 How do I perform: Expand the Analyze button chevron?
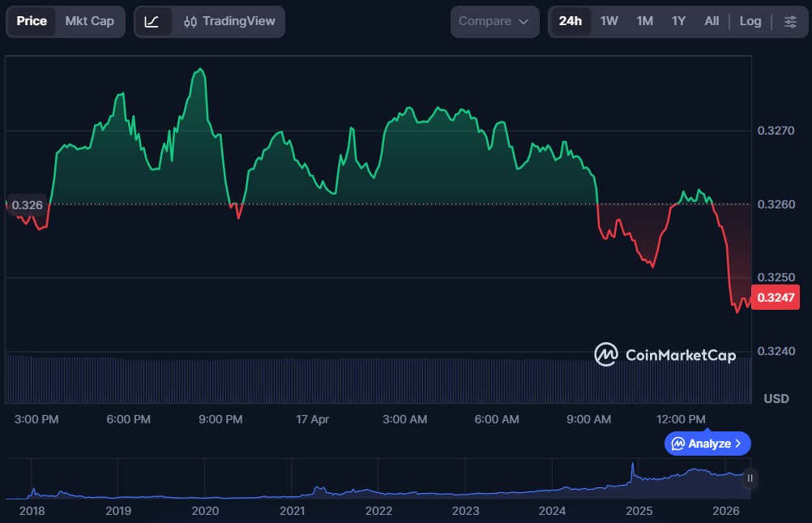[738, 444]
